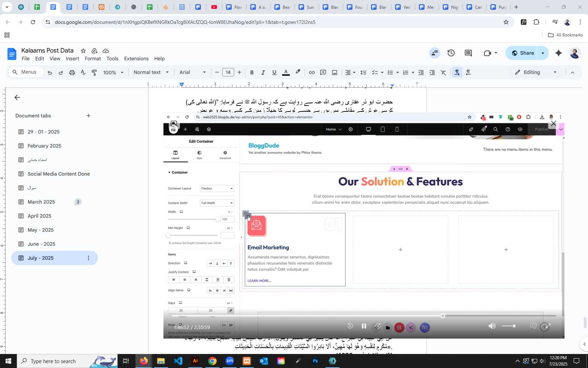Open options for the July - 2025 tab
588x368 pixels.
point(89,258)
